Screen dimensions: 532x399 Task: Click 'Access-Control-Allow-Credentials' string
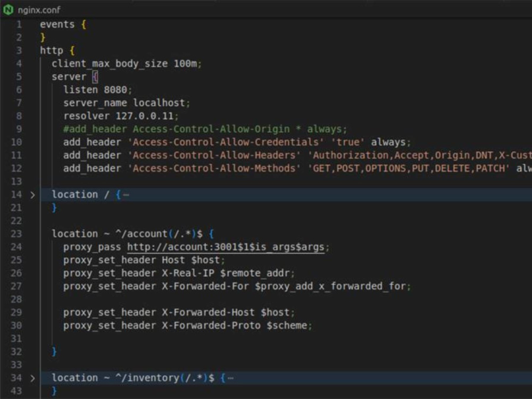coord(225,142)
